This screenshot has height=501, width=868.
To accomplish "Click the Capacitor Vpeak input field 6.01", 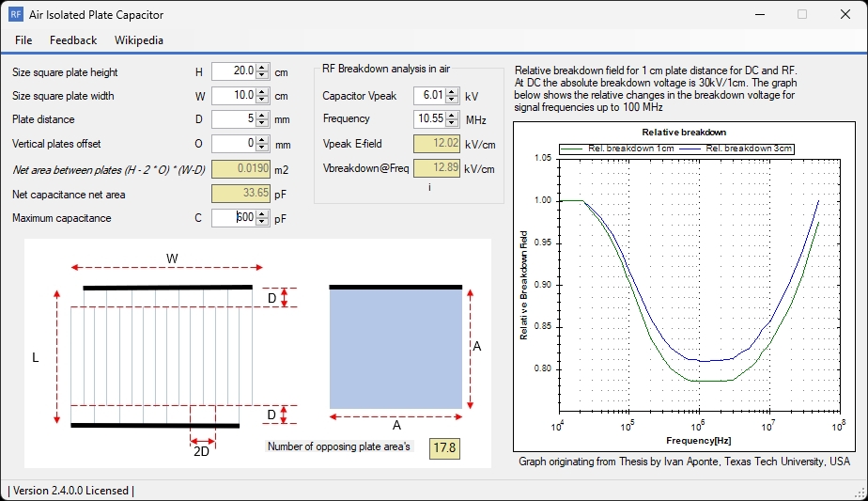I will 429,95.
